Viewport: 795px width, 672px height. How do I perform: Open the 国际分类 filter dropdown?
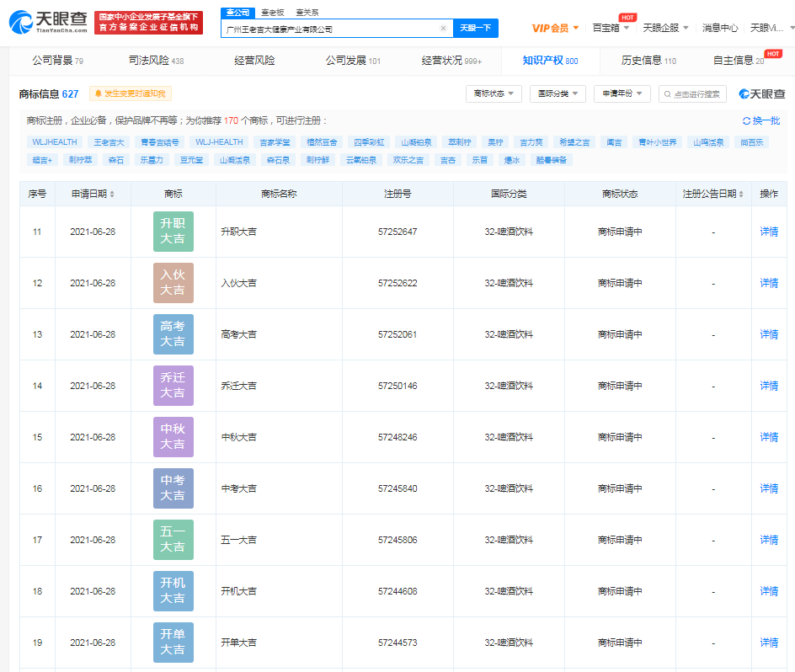(x=557, y=93)
